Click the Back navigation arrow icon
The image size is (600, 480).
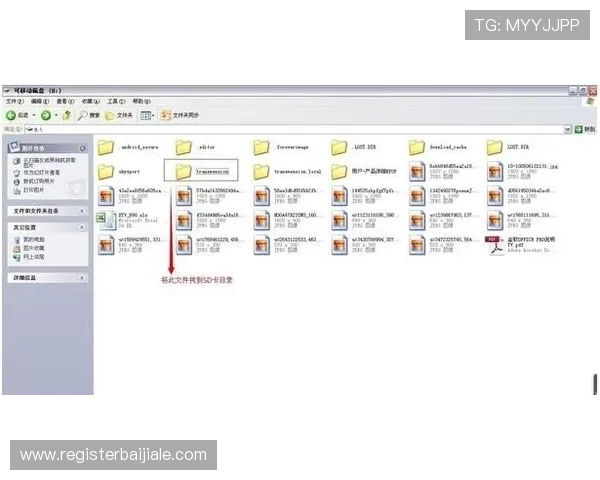coord(10,115)
